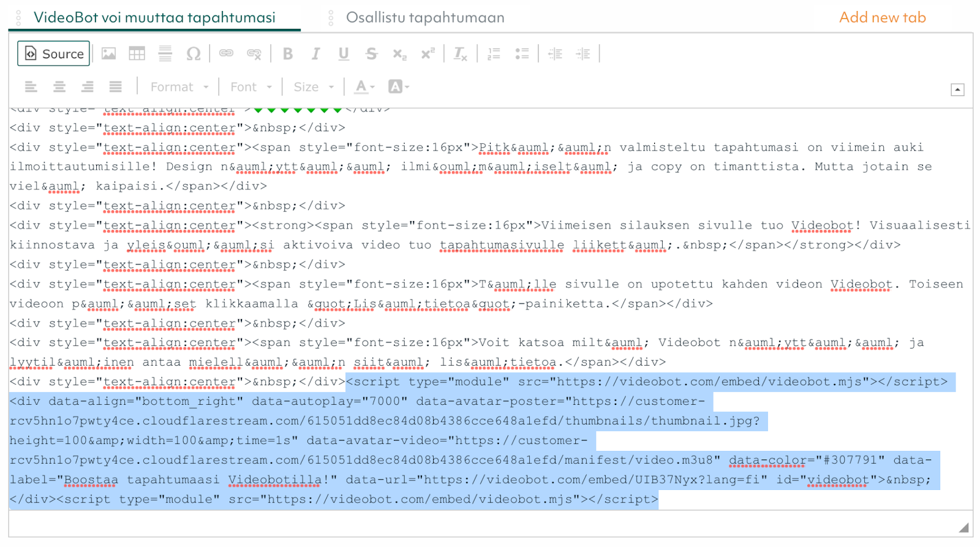
Task: Collapse the editor toolbar with the arrow
Action: click(958, 90)
